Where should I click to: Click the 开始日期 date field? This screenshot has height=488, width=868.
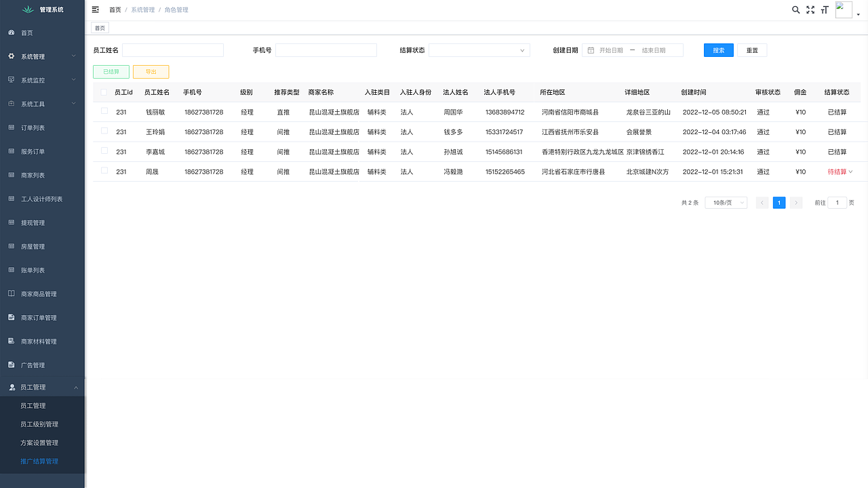611,50
